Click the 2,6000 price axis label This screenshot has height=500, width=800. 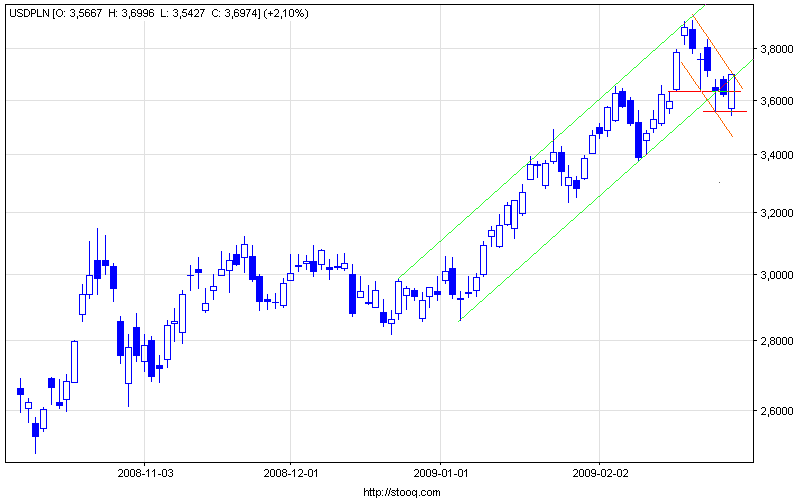pos(777,411)
